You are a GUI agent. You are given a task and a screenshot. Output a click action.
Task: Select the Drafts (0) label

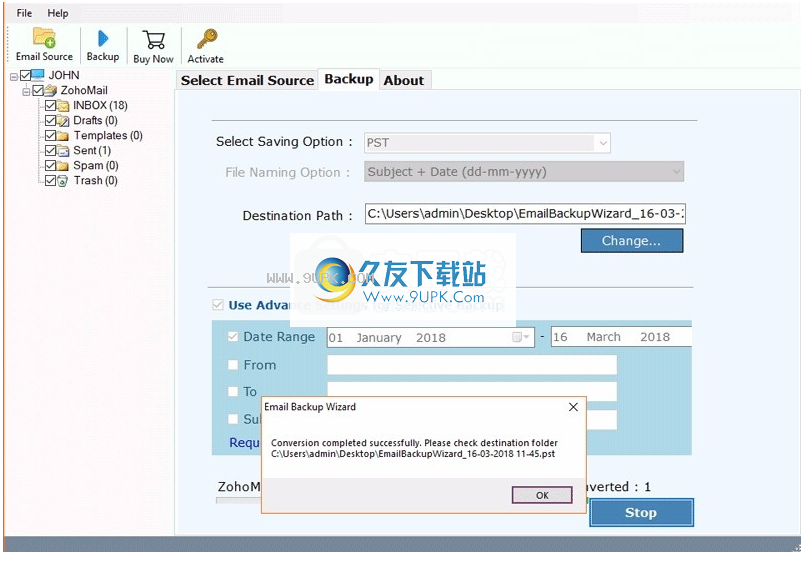95,121
